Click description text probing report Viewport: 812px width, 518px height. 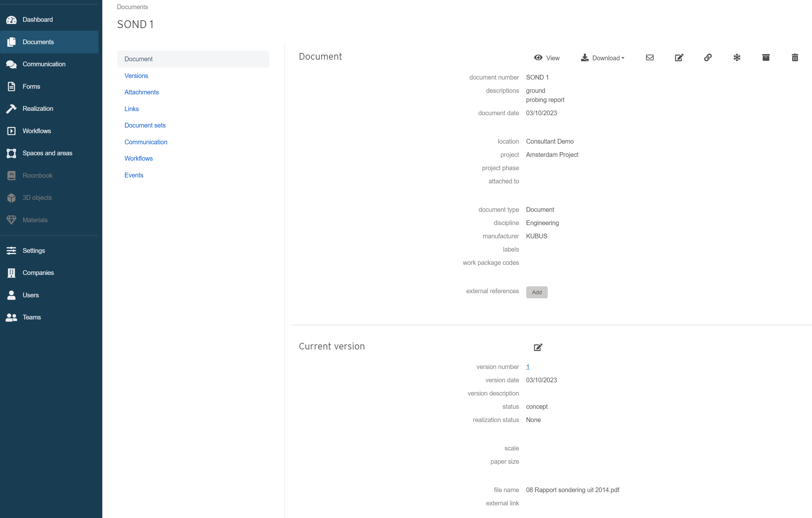[545, 100]
